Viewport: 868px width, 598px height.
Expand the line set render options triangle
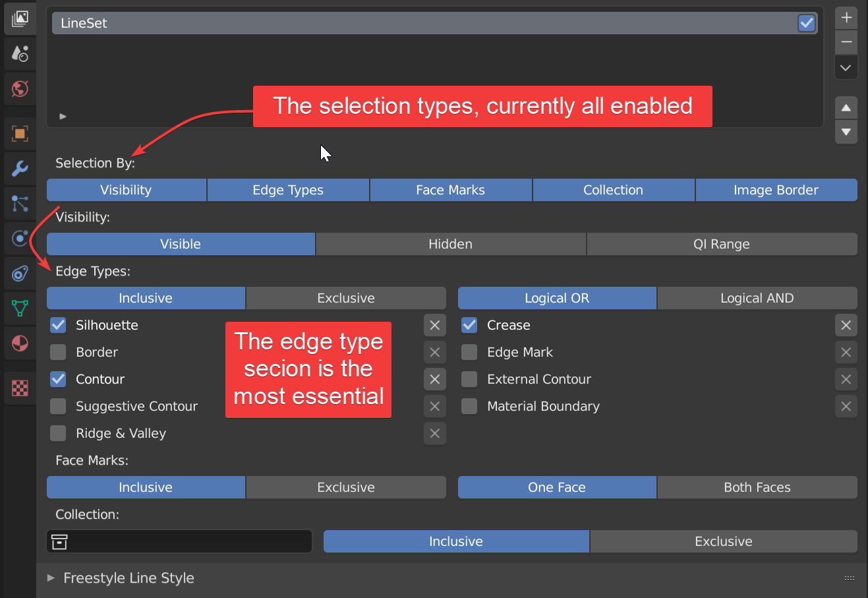(63, 116)
